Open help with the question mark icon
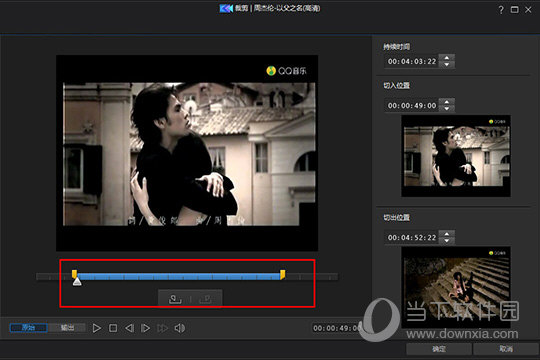The width and height of the screenshot is (540, 360). pyautogui.click(x=501, y=10)
